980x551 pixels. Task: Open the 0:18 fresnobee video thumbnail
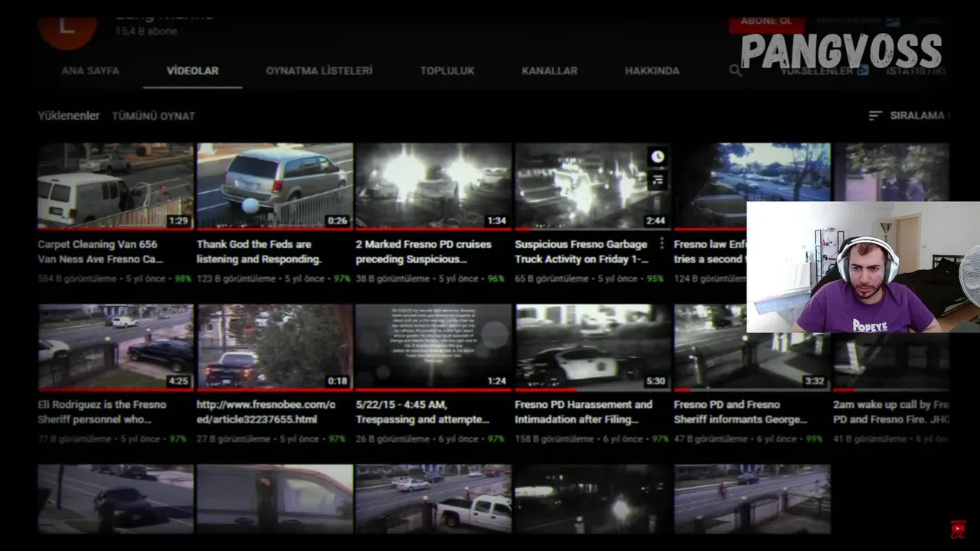275,347
